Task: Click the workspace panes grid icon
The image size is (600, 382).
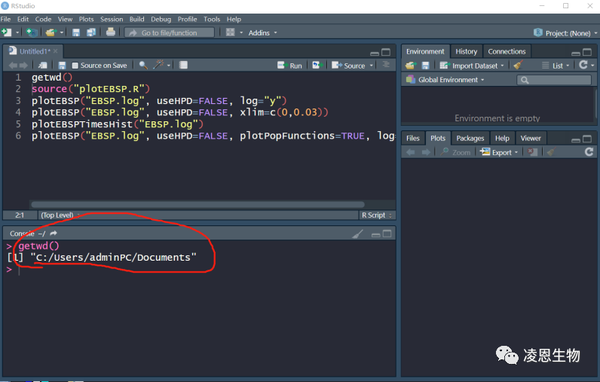Action: (230, 33)
